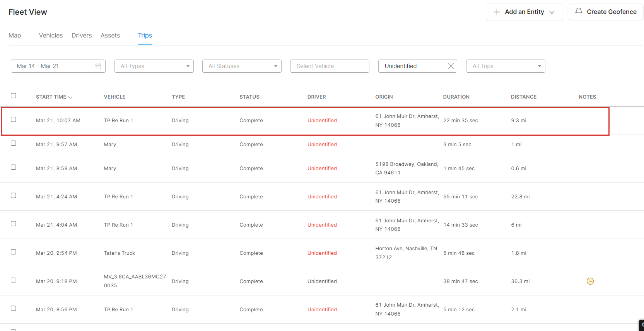The height and width of the screenshot is (331, 644).
Task: Click the Driver column header
Action: coord(317,97)
